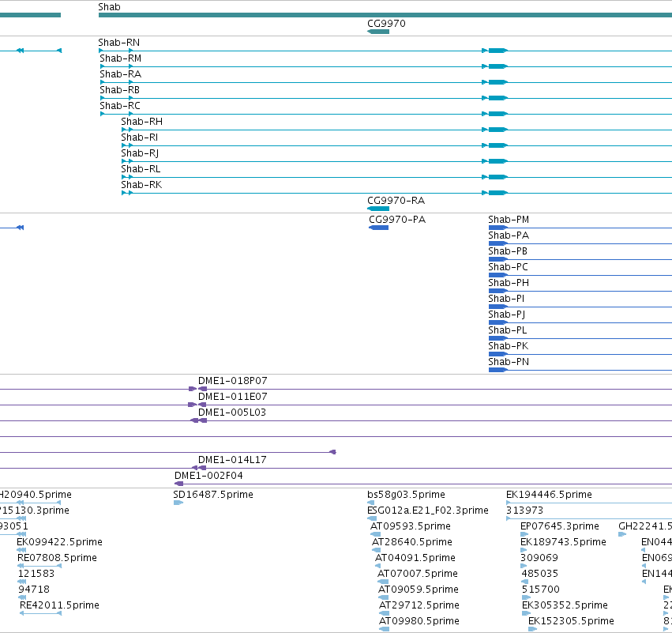672x633 pixels.
Task: Click the EK305352.5prime EST label
Action: click(565, 605)
